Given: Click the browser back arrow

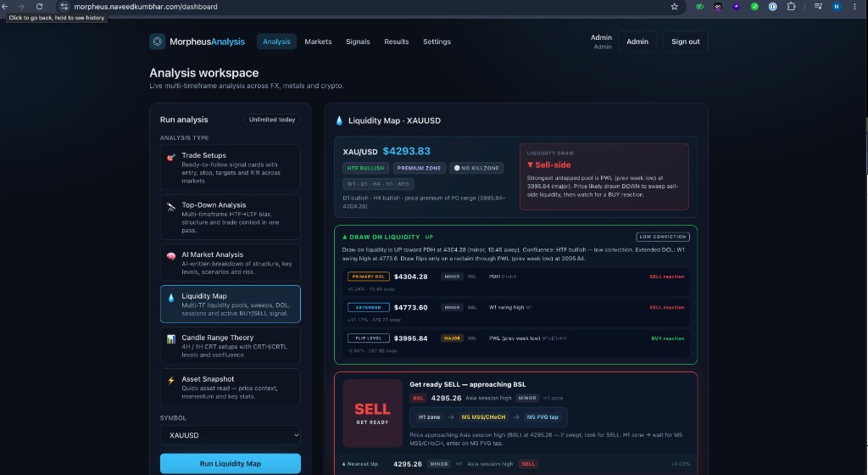Looking at the screenshot, I should pyautogui.click(x=4, y=7).
